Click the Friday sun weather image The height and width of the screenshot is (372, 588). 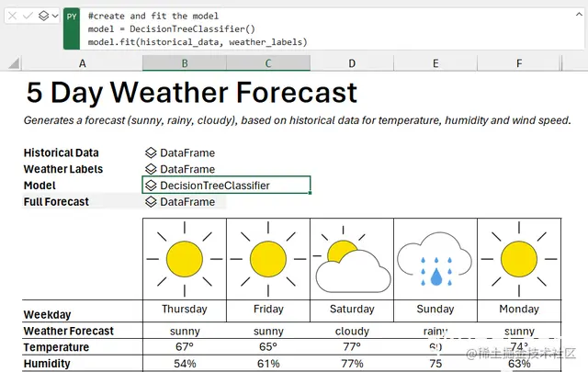[268, 259]
